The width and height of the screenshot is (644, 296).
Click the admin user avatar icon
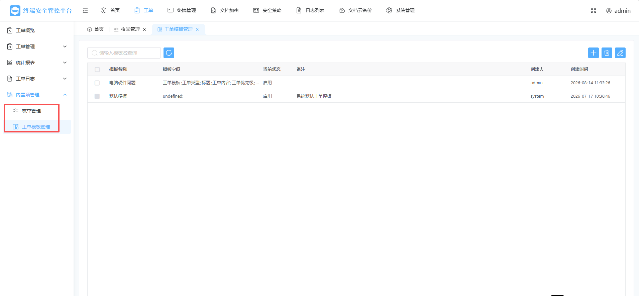609,11
